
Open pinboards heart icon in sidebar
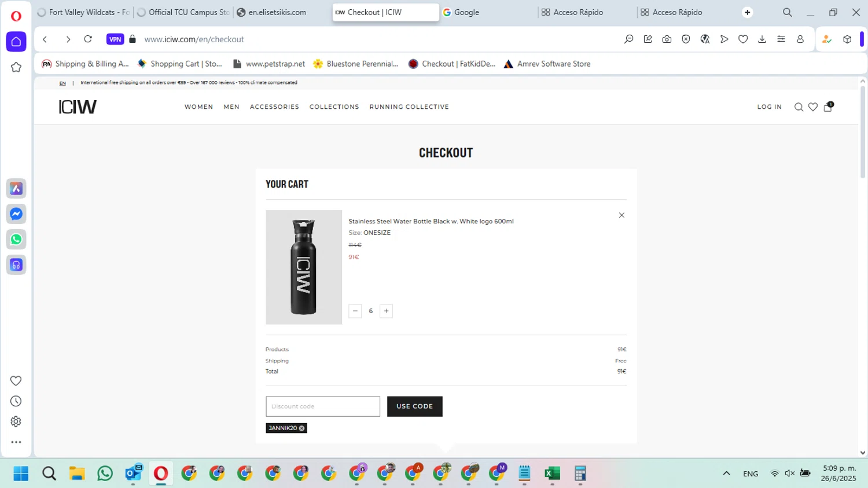pyautogui.click(x=16, y=381)
